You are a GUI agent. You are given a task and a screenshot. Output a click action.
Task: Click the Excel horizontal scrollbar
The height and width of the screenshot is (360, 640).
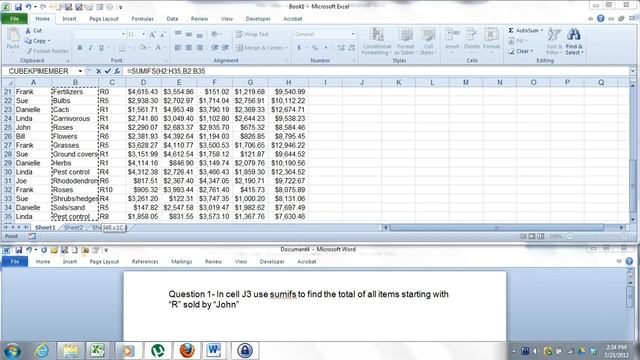496,227
